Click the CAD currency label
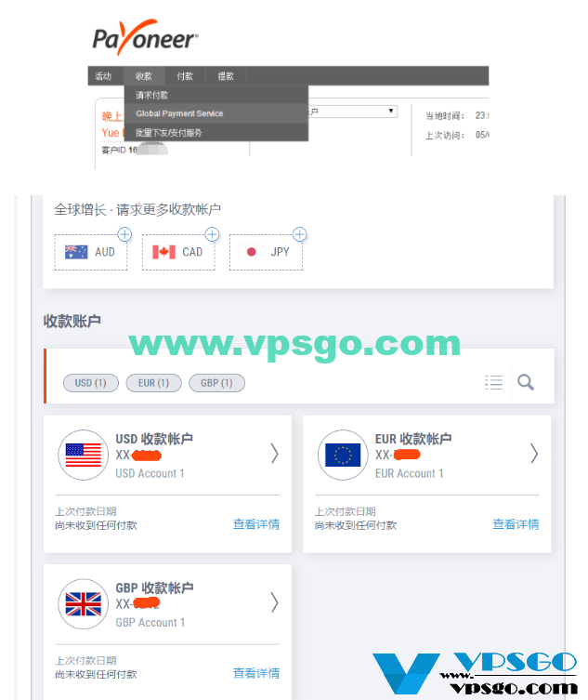Screen dimensions: 588x700 [192, 252]
